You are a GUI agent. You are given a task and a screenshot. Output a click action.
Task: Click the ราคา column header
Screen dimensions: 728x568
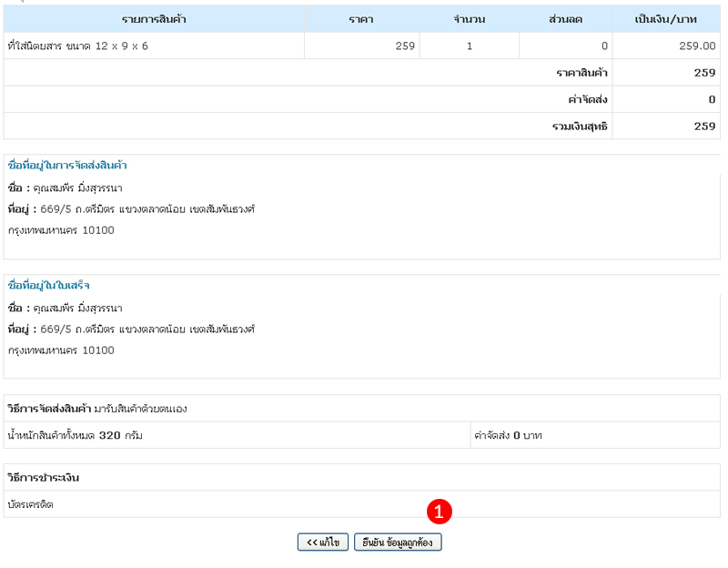coord(360,19)
